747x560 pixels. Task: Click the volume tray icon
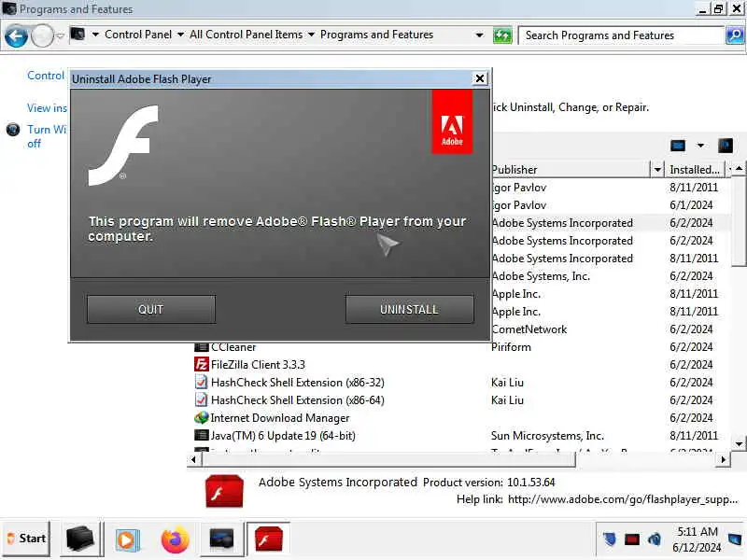(655, 539)
